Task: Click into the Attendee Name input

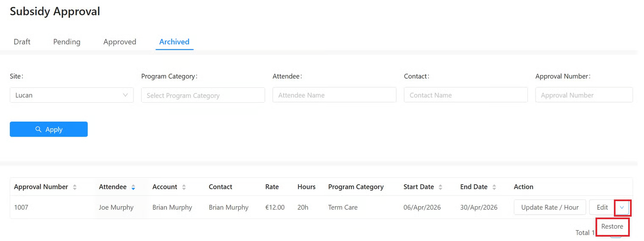Action: point(334,95)
